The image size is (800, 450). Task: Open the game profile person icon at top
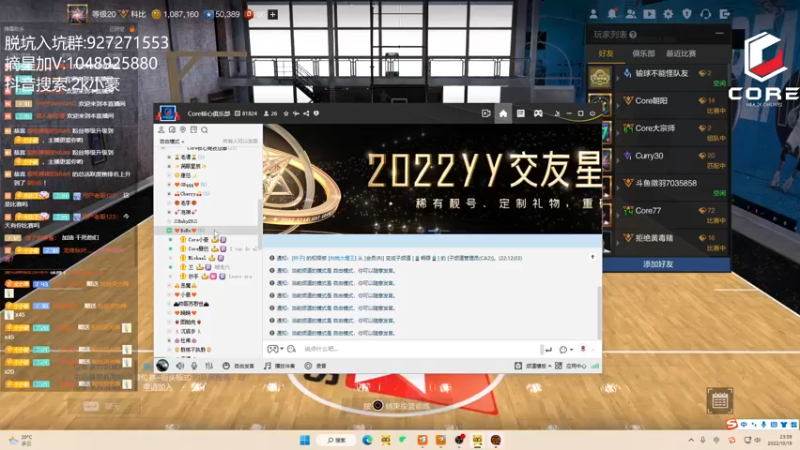click(x=593, y=14)
